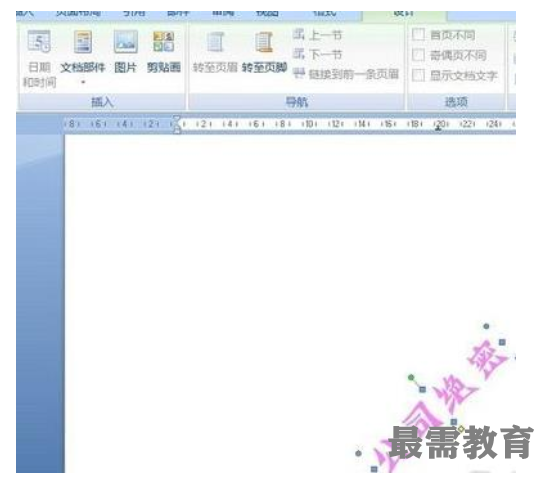Click the first-line indent marker on ruler
This screenshot has height=482, width=540.
tap(176, 119)
